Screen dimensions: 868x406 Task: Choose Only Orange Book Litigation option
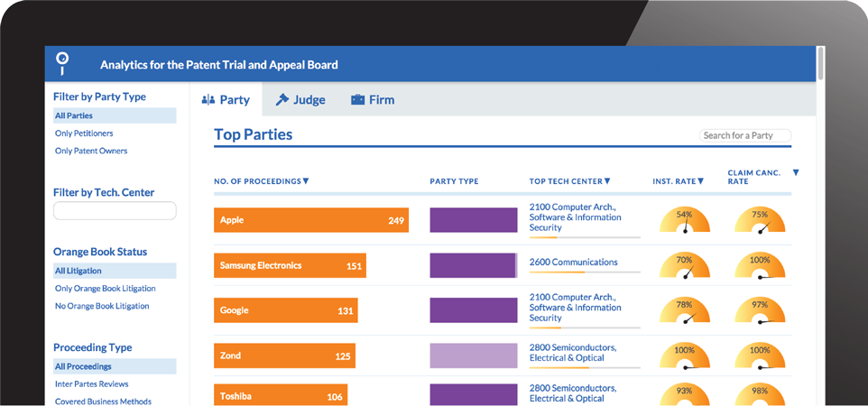coord(105,289)
